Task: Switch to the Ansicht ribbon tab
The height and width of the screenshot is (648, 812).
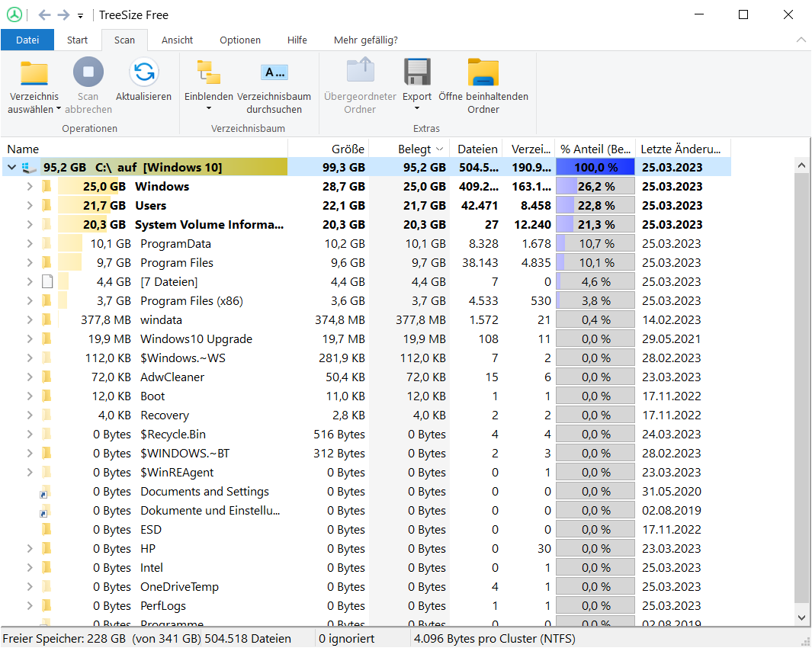Action: click(177, 40)
